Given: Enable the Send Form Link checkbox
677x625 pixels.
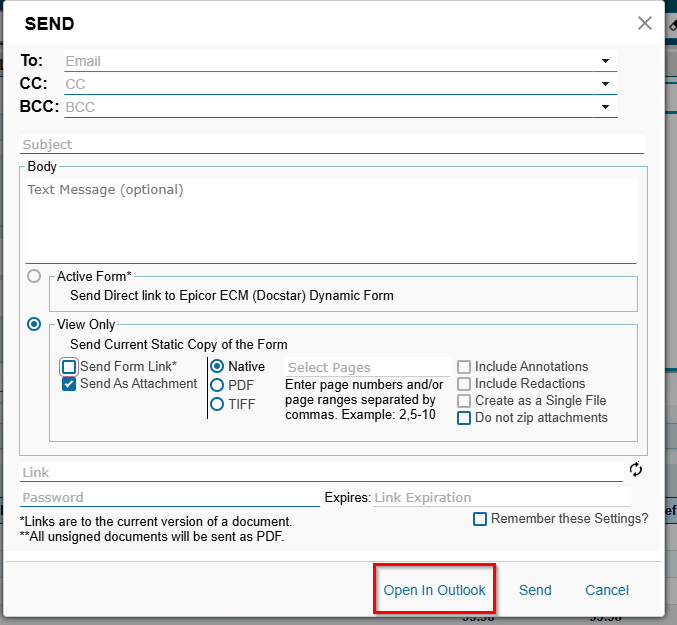Looking at the screenshot, I should tap(69, 367).
